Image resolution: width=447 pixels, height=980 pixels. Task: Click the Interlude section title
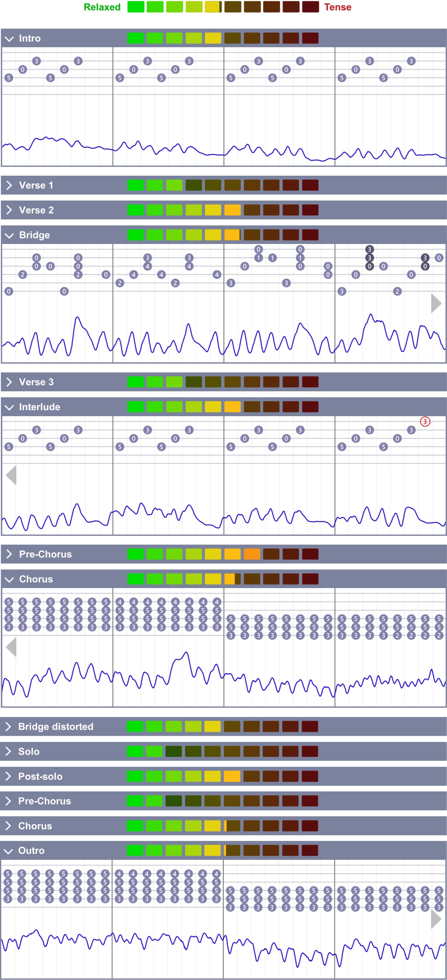point(40,407)
